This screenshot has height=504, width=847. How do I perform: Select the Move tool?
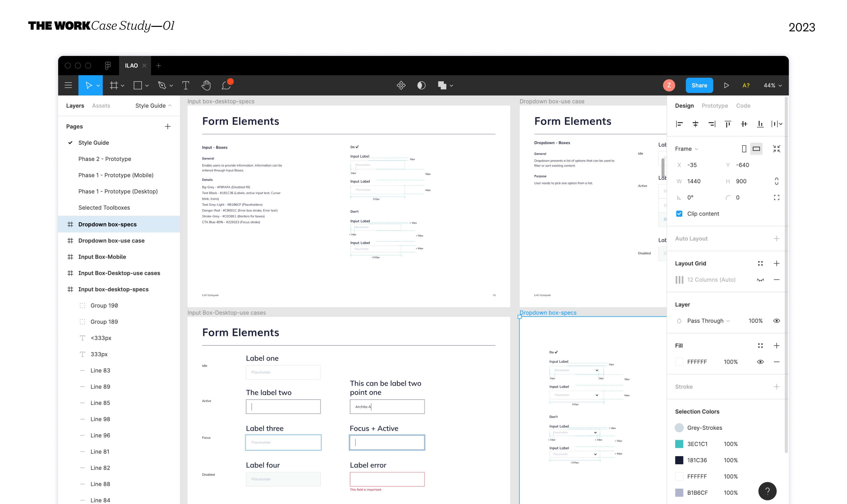88,85
